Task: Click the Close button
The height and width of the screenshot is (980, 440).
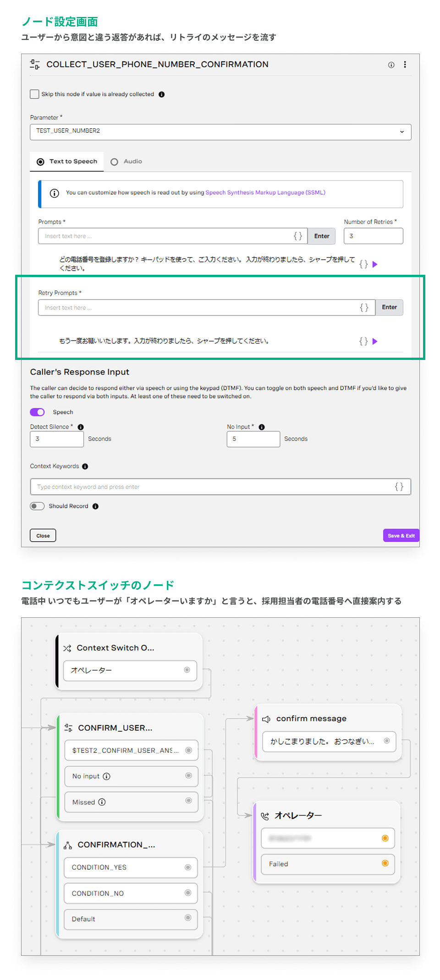Action: [43, 535]
